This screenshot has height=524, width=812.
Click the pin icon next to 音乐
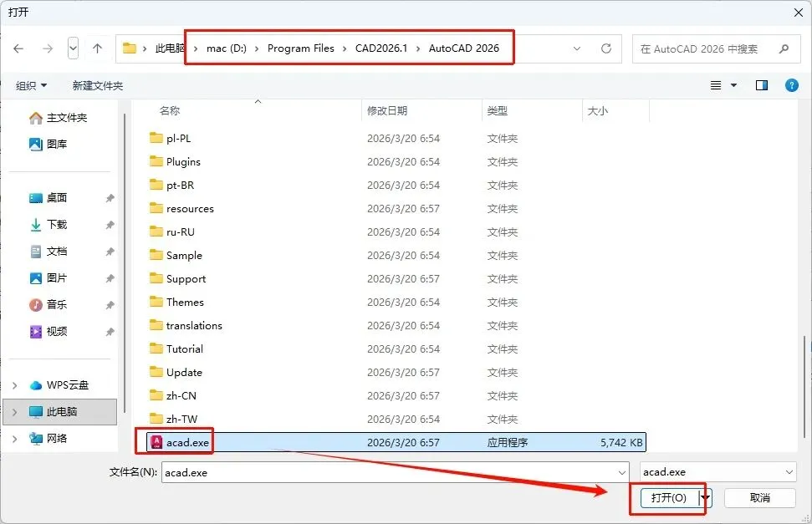coord(110,306)
